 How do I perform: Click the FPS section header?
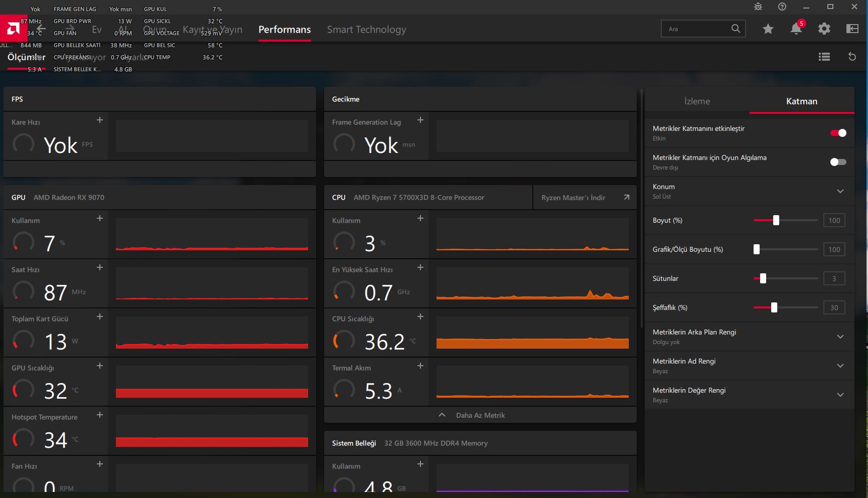(160, 99)
